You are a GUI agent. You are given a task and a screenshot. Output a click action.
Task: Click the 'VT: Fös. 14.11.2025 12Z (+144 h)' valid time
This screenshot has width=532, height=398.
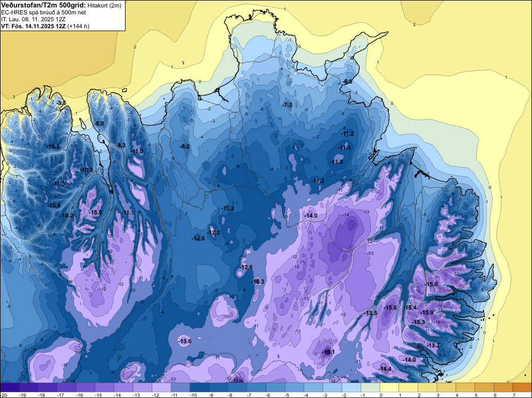(45, 26)
